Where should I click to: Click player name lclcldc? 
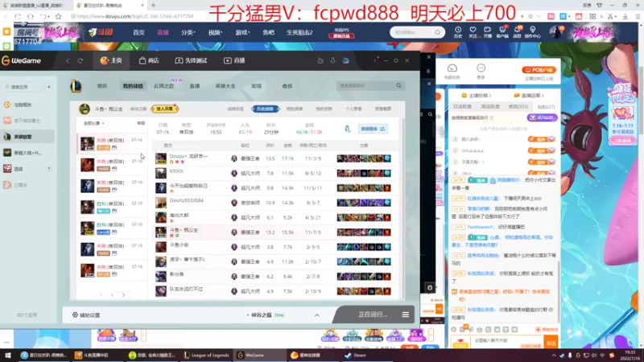click(176, 171)
